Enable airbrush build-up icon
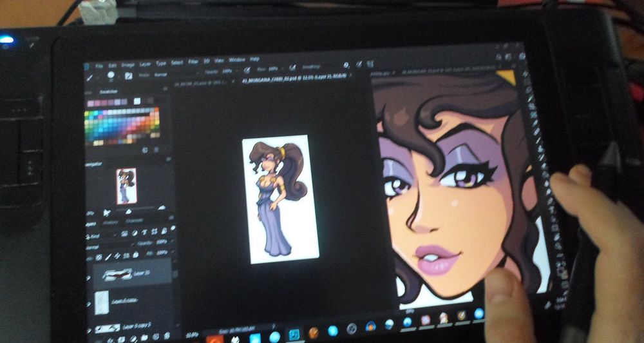Image resolution: width=644 pixels, height=343 pixels. click(x=292, y=68)
